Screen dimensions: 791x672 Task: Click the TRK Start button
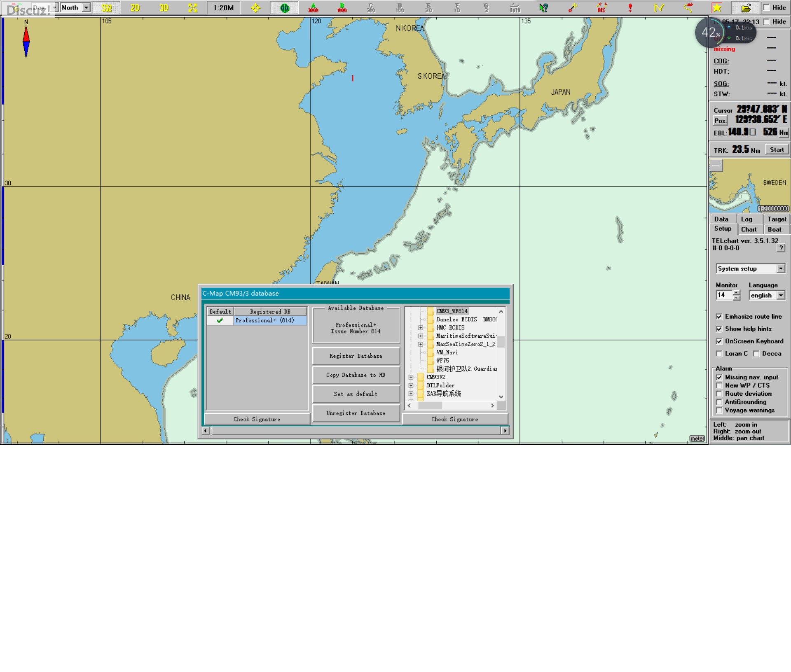pyautogui.click(x=777, y=149)
